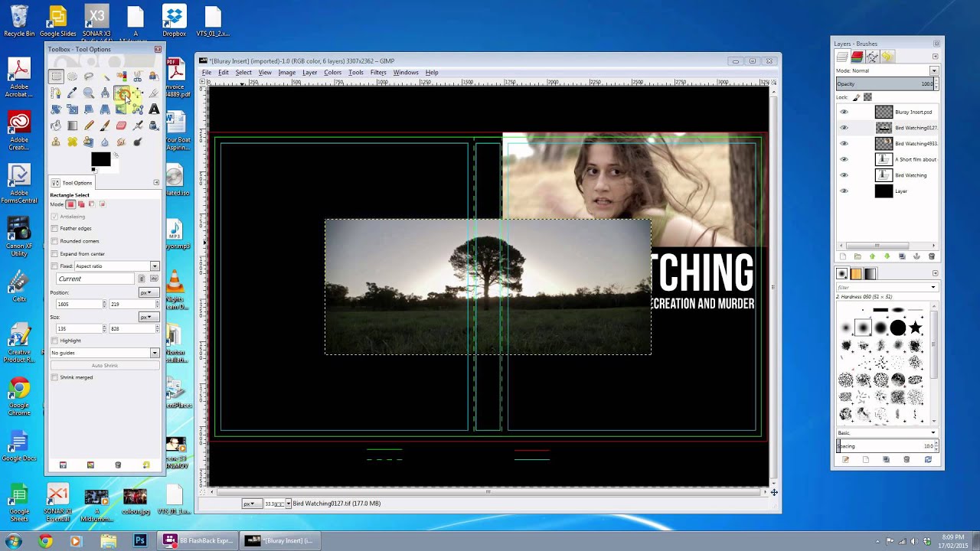This screenshot has height=551, width=980.
Task: Select the Text tool
Action: pos(154,109)
